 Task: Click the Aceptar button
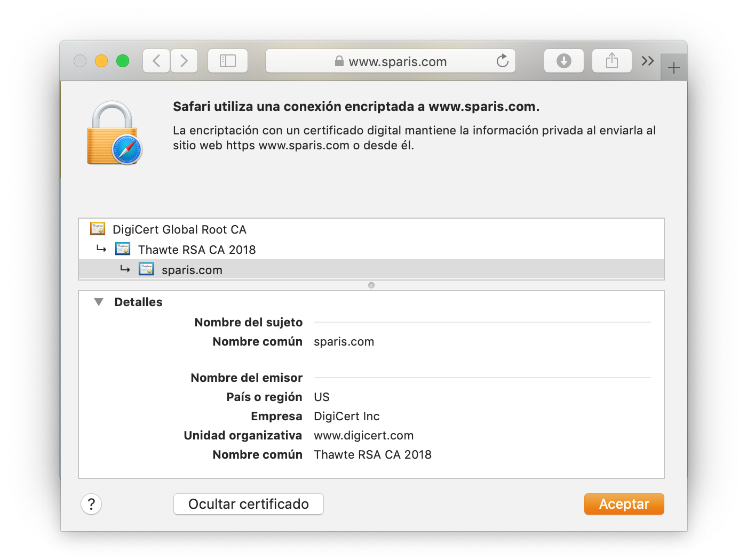pos(624,504)
